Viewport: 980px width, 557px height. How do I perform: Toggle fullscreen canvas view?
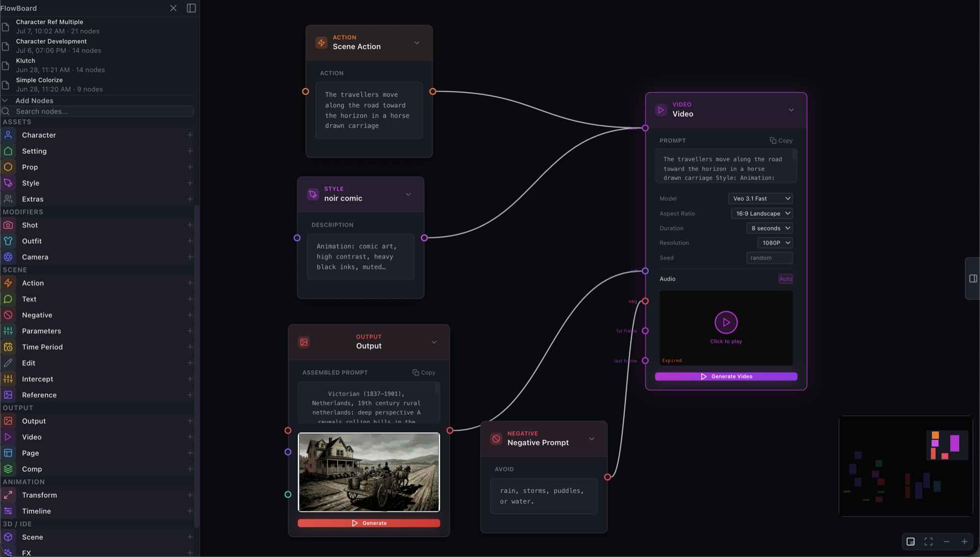[929, 541]
